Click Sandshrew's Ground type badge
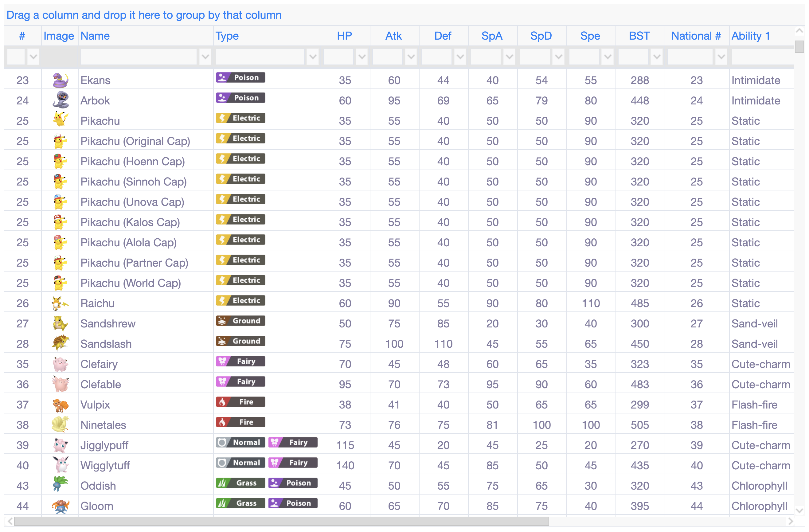This screenshot has height=532, width=809. 241,321
